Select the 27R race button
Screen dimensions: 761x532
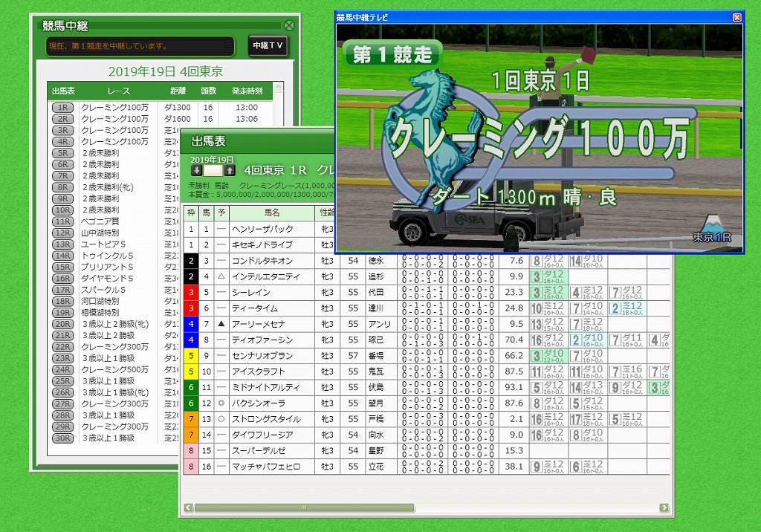pos(63,404)
